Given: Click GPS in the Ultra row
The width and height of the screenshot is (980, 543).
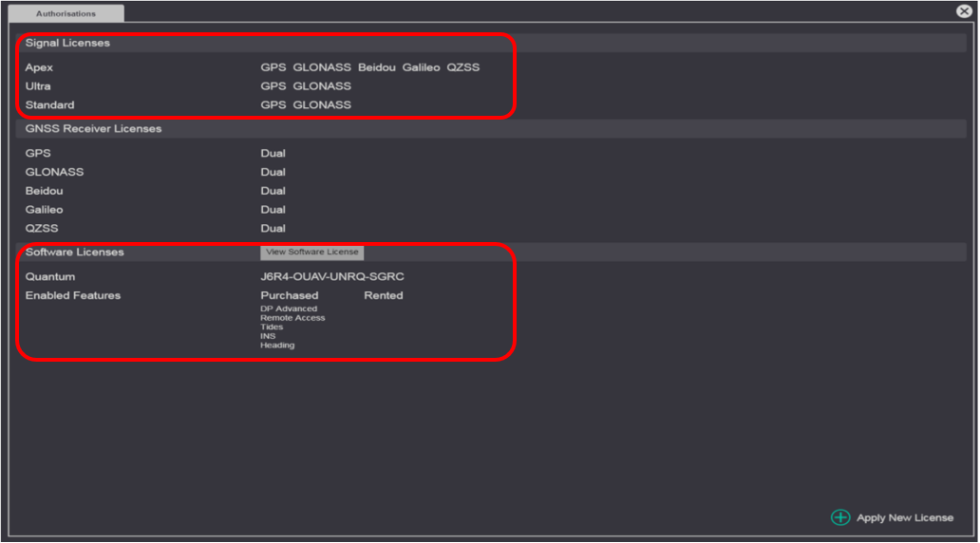Looking at the screenshot, I should [273, 86].
